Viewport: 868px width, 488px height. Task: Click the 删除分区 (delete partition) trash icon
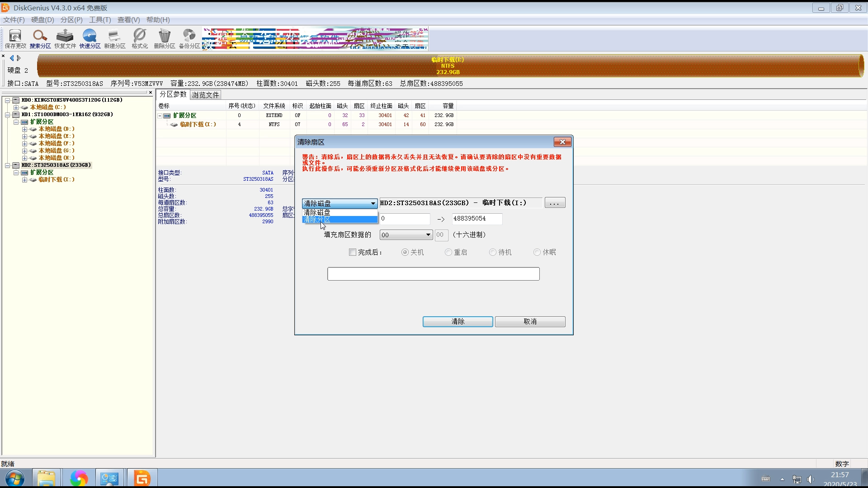tap(165, 38)
